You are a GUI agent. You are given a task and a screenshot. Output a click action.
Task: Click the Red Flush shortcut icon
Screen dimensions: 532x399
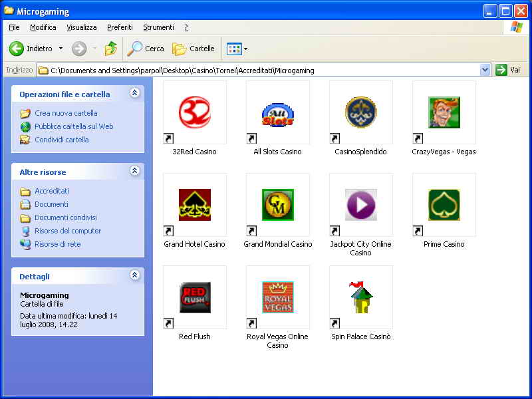point(195,297)
